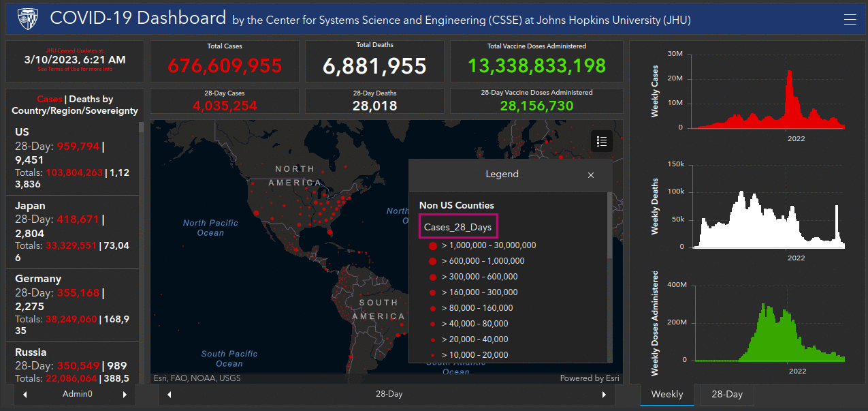Switch charts to the 28-Day tab
The height and width of the screenshot is (411, 868).
tap(726, 394)
